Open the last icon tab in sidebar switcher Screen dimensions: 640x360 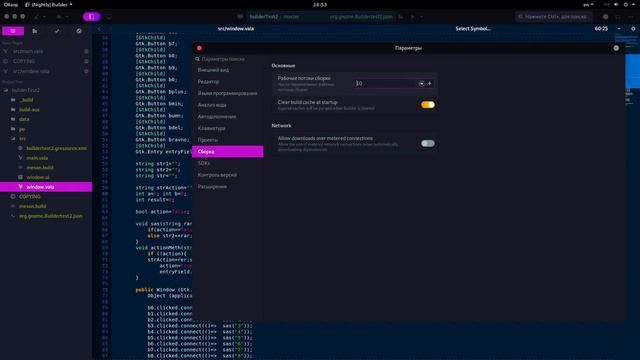pos(79,31)
